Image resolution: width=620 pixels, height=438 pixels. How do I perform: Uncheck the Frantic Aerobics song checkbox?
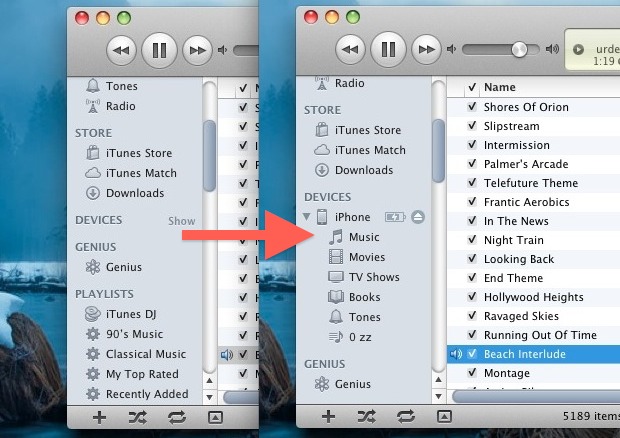pos(472,202)
